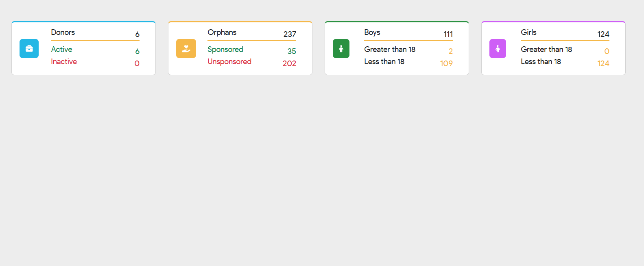644x266 pixels.
Task: Click the Boys gender icon badge
Action: click(x=341, y=48)
